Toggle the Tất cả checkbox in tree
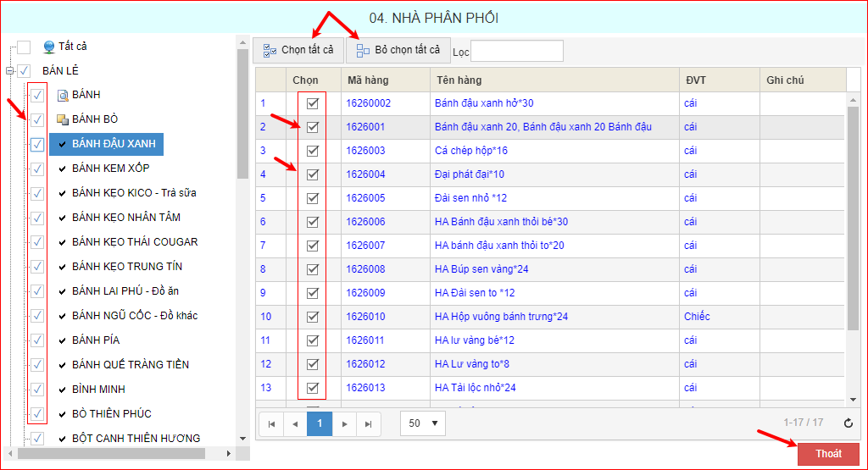This screenshot has height=470, width=868. (x=24, y=47)
